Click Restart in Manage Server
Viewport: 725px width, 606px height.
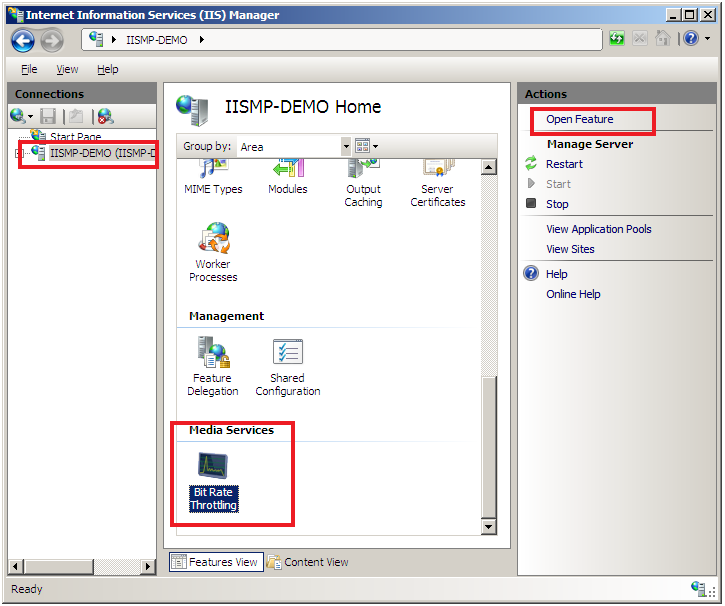564,165
